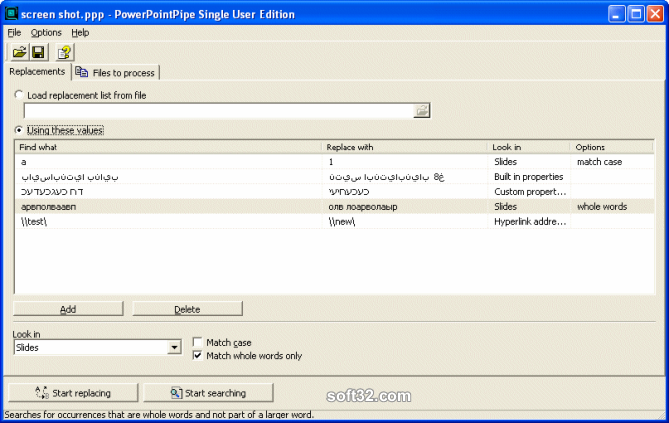
Task: Click the app icon in the title bar
Action: [x=11, y=14]
